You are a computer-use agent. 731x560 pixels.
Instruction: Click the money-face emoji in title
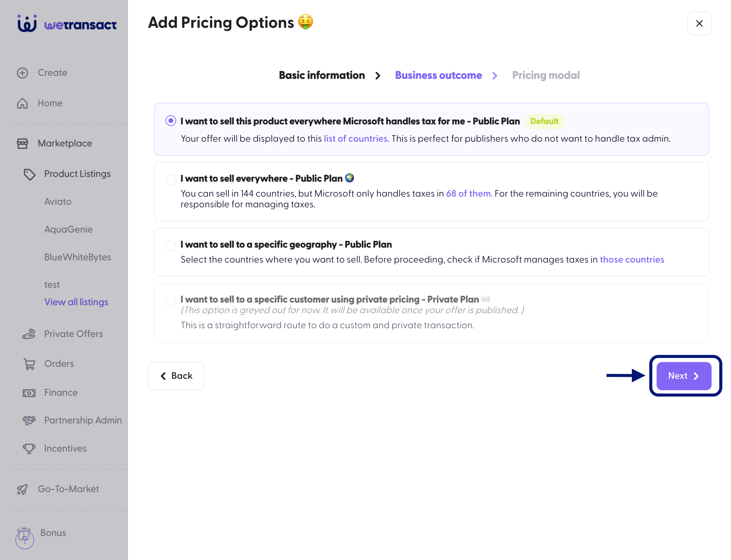click(305, 22)
